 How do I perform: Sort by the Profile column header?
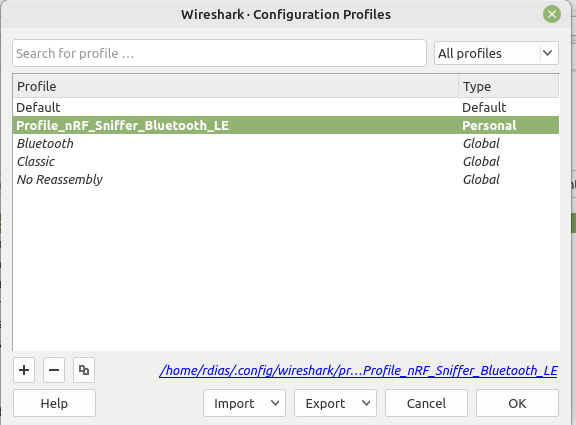tap(236, 86)
